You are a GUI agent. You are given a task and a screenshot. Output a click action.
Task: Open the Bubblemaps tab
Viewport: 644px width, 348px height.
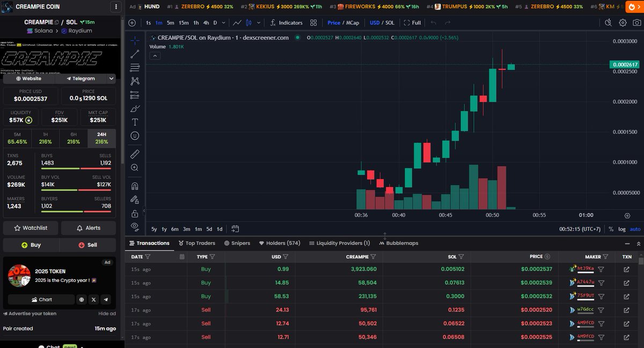(x=399, y=243)
